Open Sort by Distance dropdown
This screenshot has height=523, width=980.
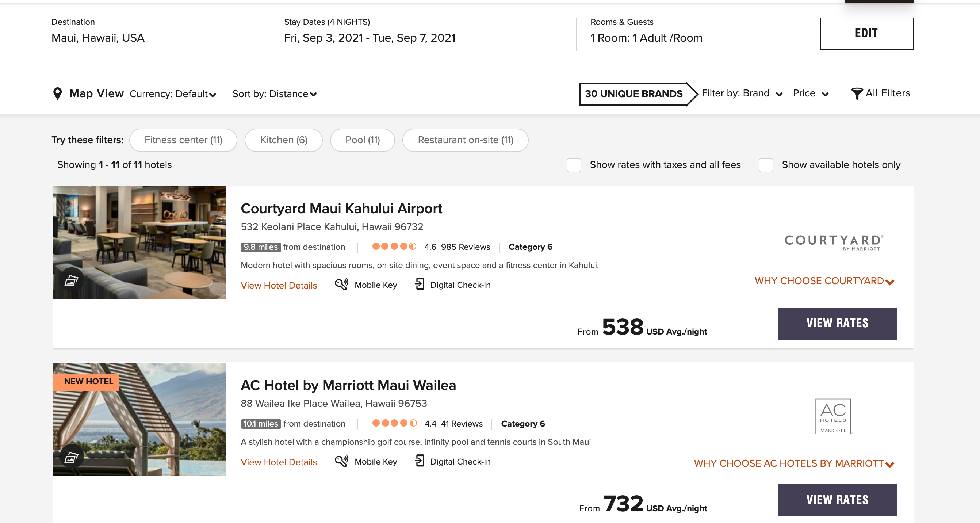274,94
